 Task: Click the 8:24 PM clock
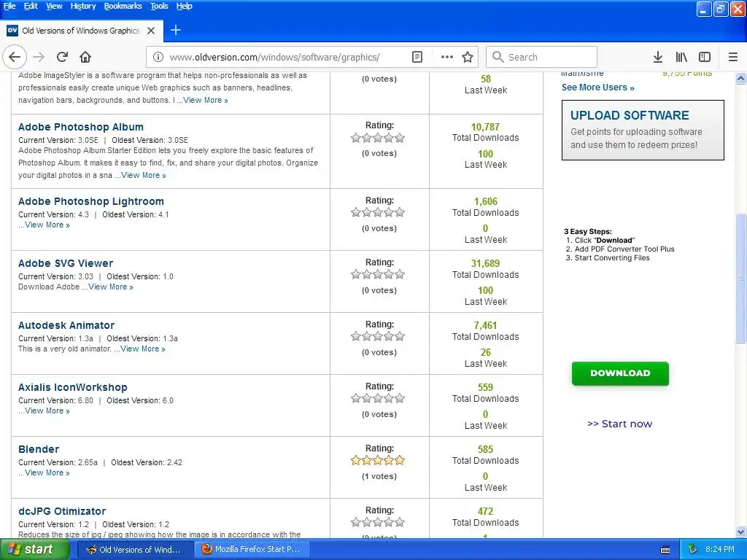pyautogui.click(x=720, y=549)
